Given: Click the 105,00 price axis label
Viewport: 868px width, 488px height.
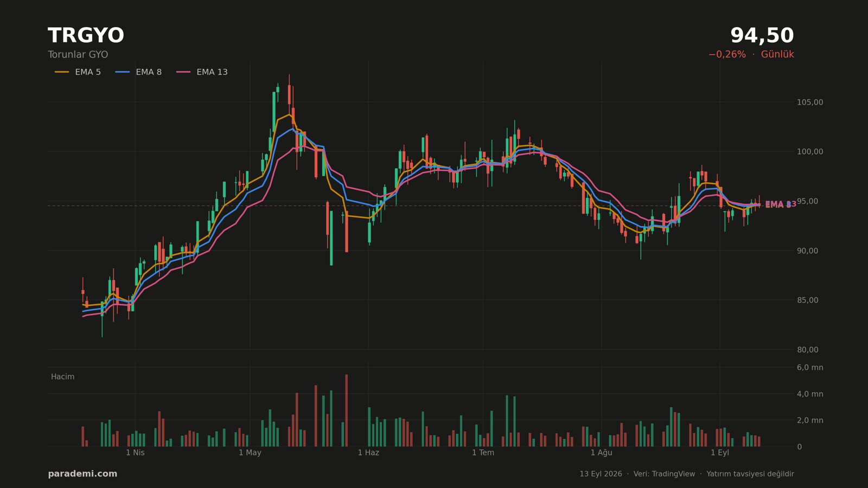Looking at the screenshot, I should point(809,102).
